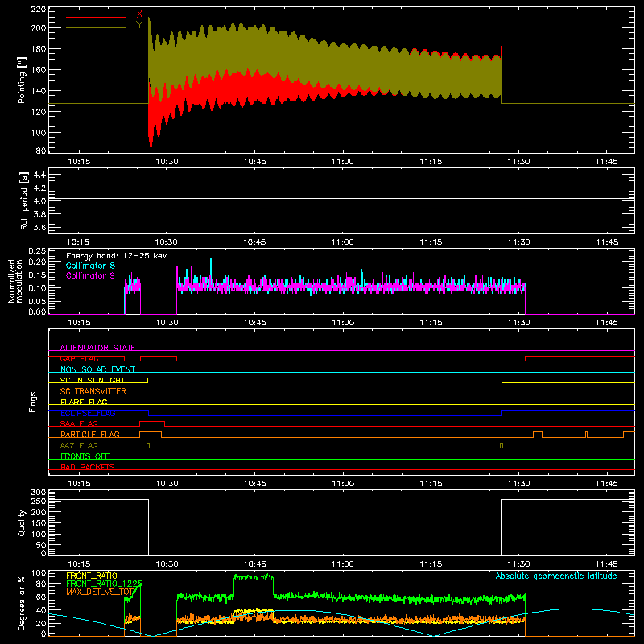Click the 'FRONT_RATIO_1225' green legend text

tap(105, 584)
